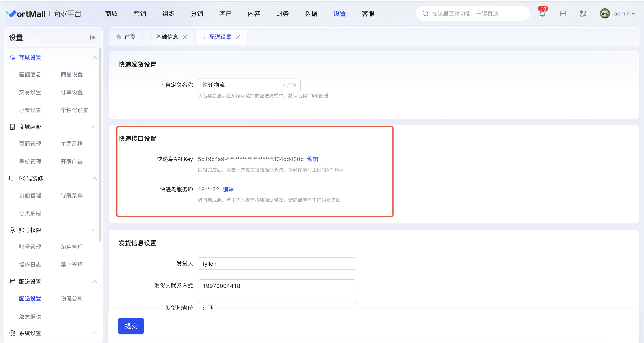The width and height of the screenshot is (644, 343).
Task: Open the store icon in header
Action: (x=563, y=14)
